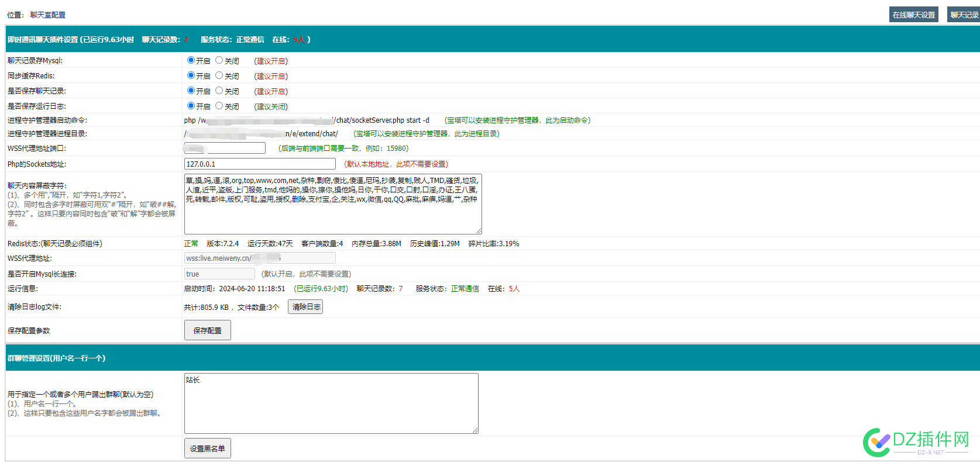This screenshot has height=466, width=980.
Task: Click the WSS代理地址端口 input field
Action: [x=225, y=148]
